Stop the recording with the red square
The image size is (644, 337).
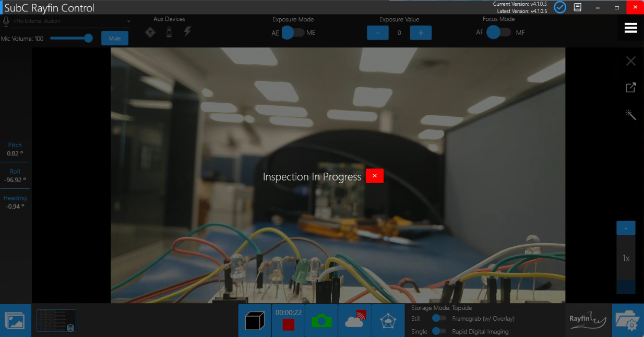289,324
